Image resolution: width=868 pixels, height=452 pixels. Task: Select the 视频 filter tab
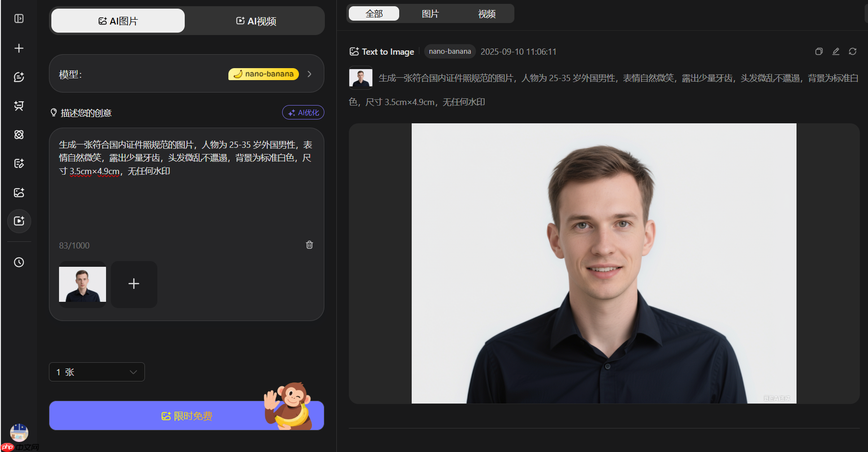click(487, 14)
